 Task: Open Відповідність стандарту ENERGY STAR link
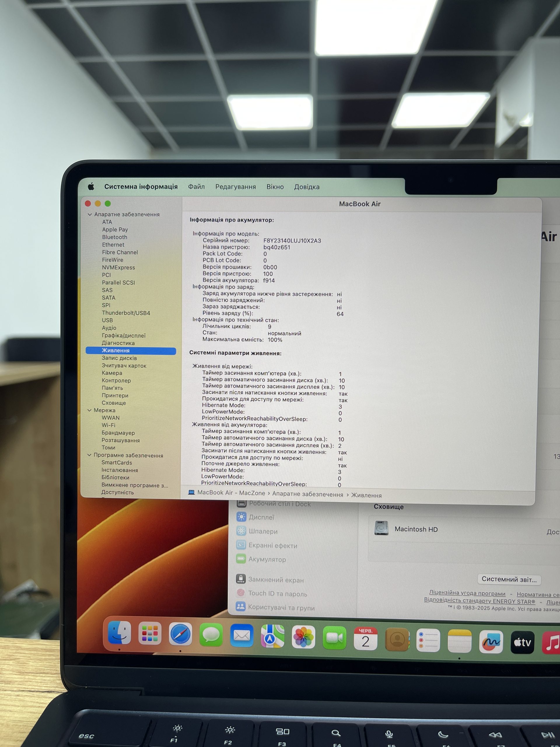point(480,601)
